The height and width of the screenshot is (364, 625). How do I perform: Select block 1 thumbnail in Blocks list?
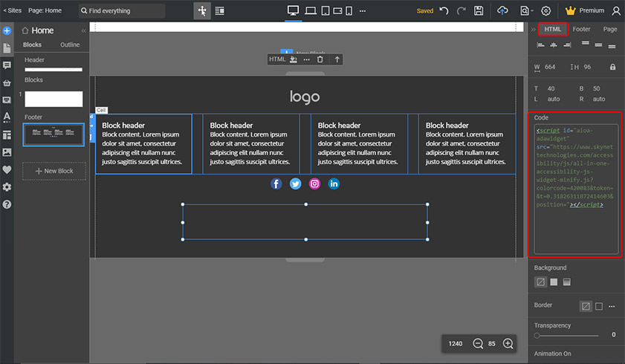(54, 99)
